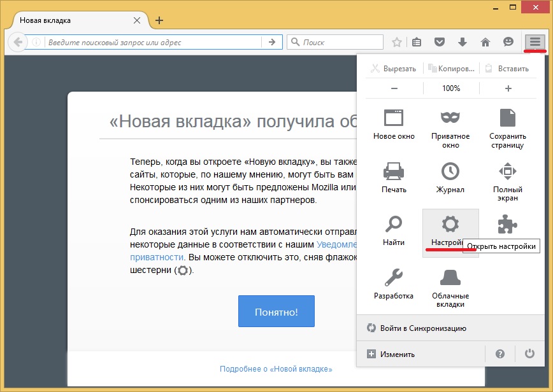This screenshot has height=392, width=553.
Task: Open the Downloads arrow icon
Action: tap(463, 42)
